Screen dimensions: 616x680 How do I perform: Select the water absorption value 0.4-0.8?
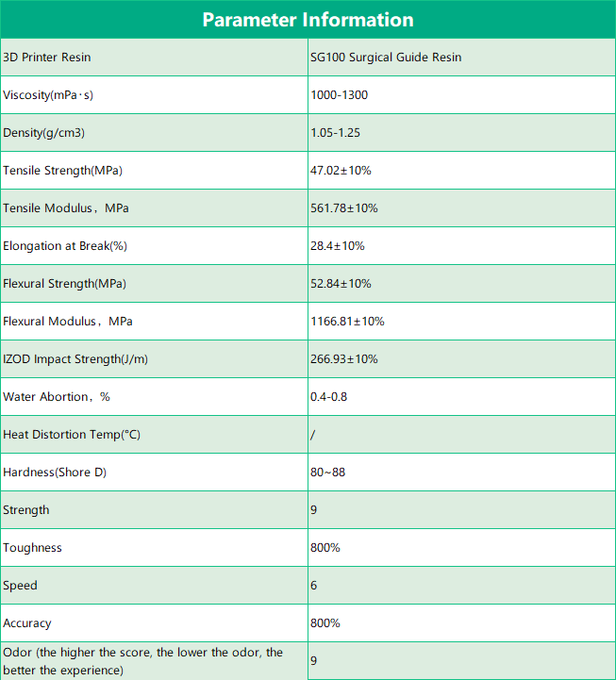coord(329,397)
